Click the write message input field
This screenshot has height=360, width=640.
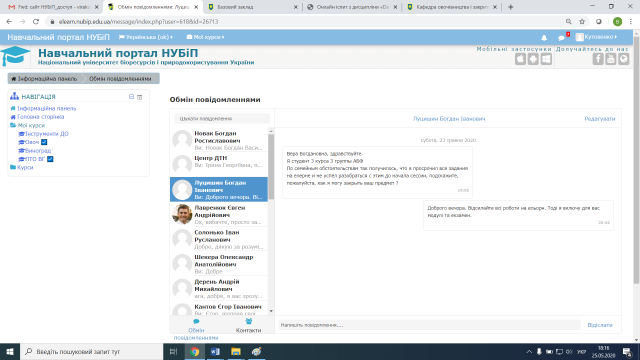429,325
